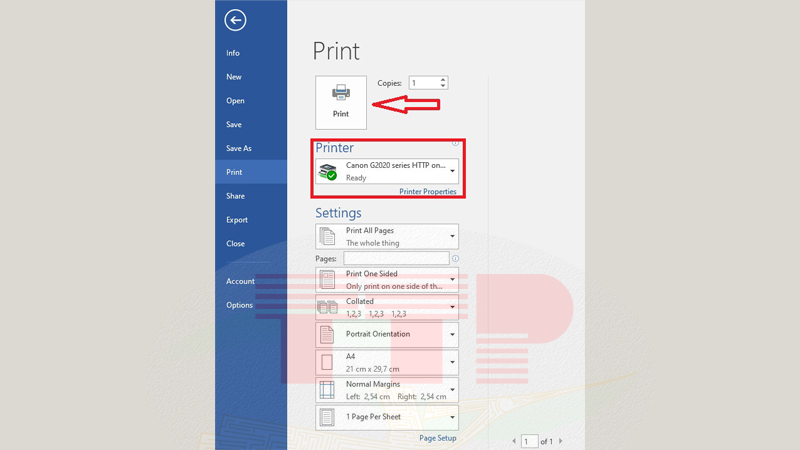This screenshot has width=800, height=450.
Task: Click the Page Setup link
Action: 437,438
